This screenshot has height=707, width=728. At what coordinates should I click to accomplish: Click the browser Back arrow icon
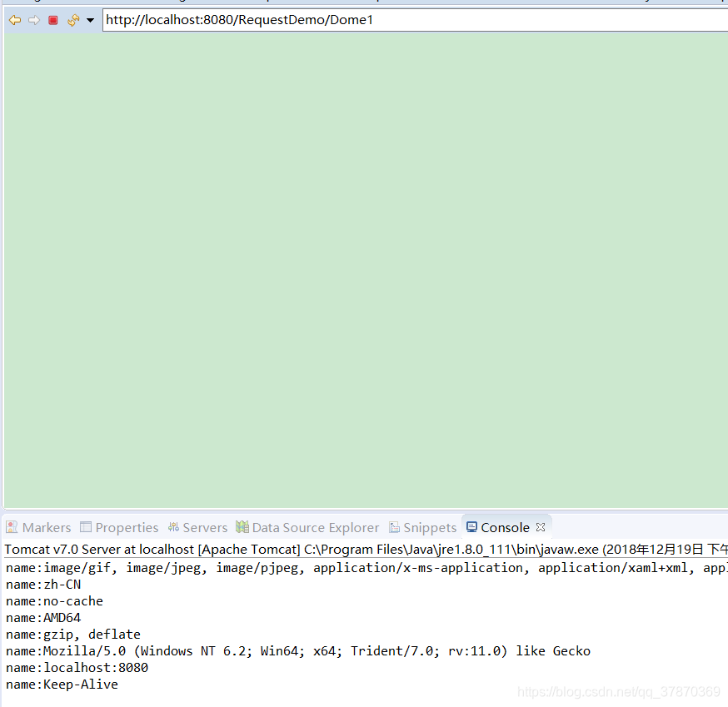[15, 20]
